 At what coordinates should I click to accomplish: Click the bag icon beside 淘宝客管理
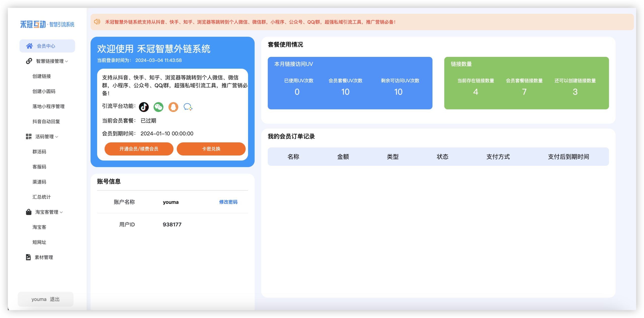point(28,212)
